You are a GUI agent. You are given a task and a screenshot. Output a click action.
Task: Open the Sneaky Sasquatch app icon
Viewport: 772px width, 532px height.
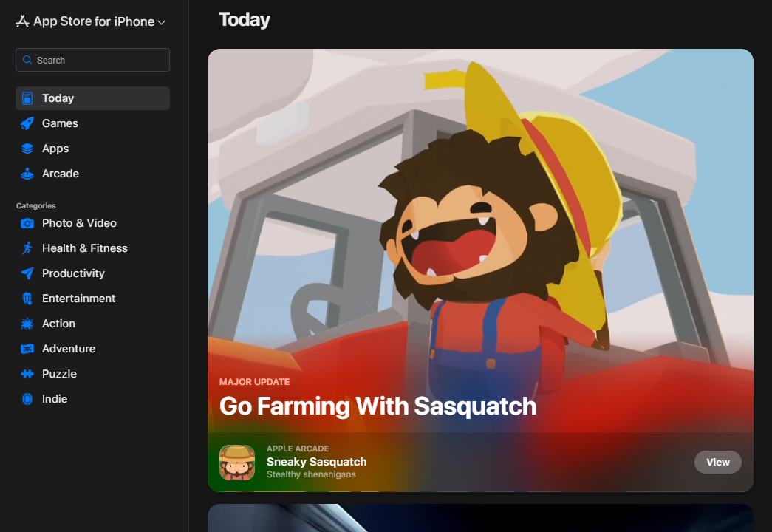click(237, 463)
